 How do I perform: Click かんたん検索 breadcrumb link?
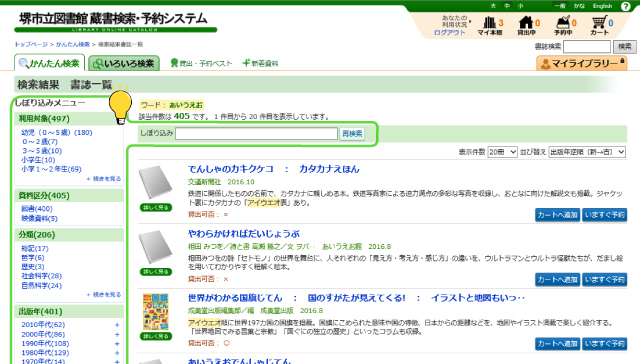72,44
